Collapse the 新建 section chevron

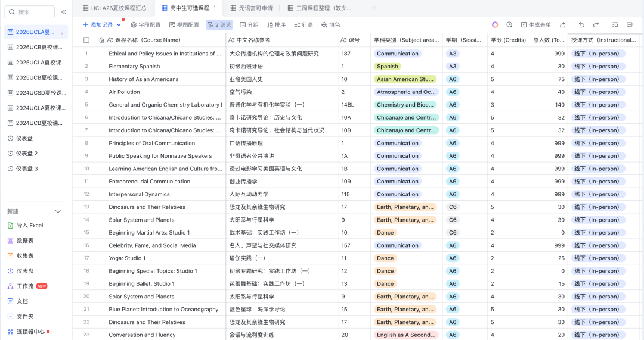58,211
